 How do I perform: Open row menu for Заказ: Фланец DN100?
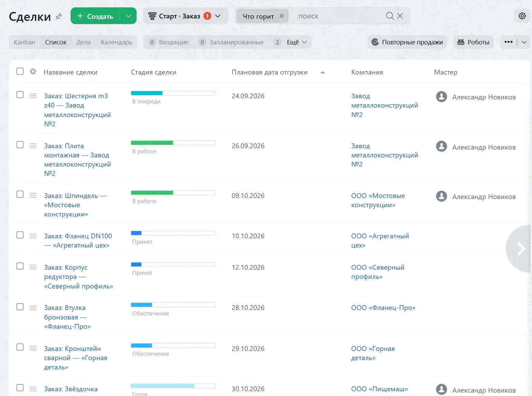pos(33,236)
